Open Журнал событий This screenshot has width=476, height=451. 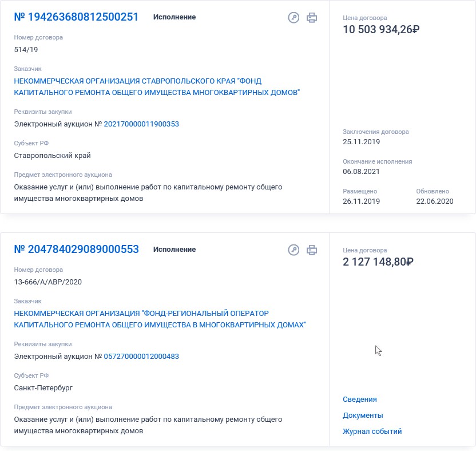click(372, 432)
